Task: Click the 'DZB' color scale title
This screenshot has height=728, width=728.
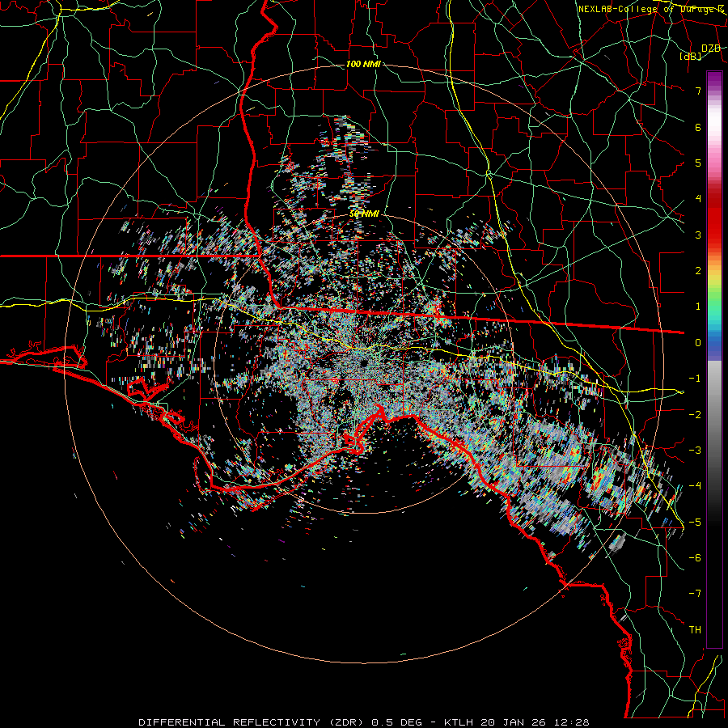Action: tap(711, 49)
